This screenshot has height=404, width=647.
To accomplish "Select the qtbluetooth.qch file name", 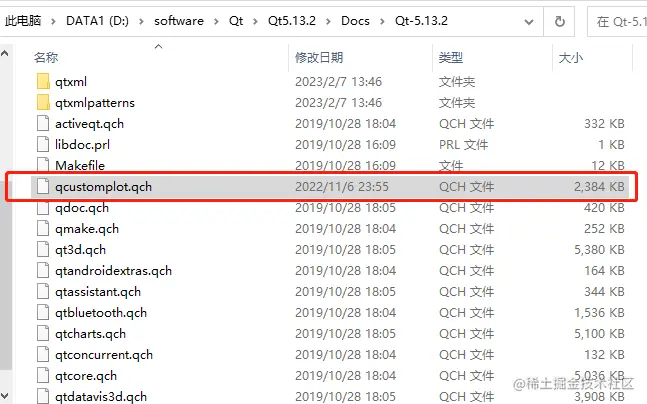I will coord(101,313).
